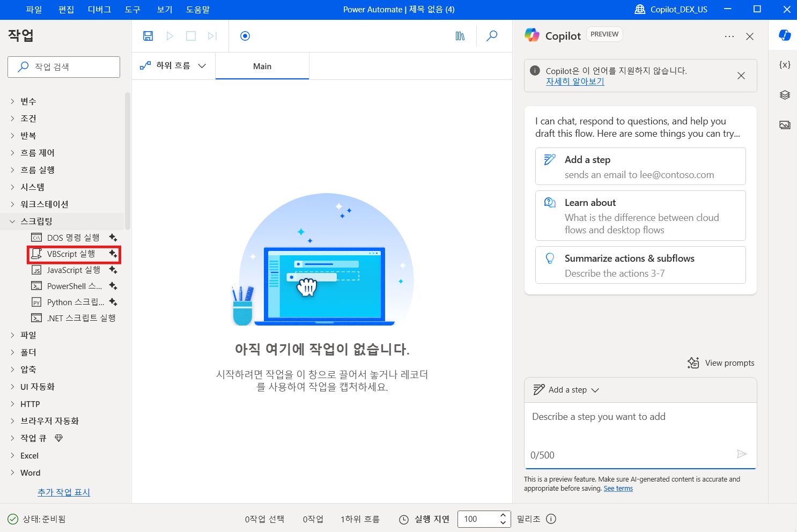Open the 도움말 menu
This screenshot has height=532, width=797.
(x=198, y=10)
